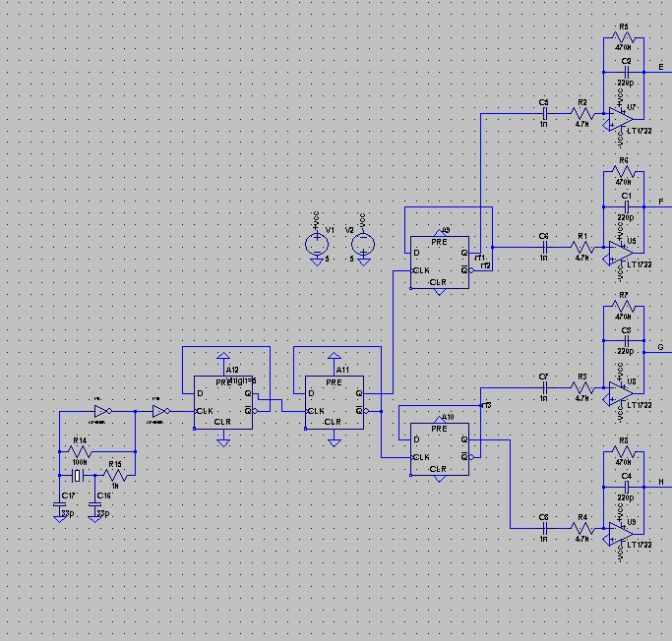
Task: Select the A11 D flip-flop block
Action: [x=335, y=402]
